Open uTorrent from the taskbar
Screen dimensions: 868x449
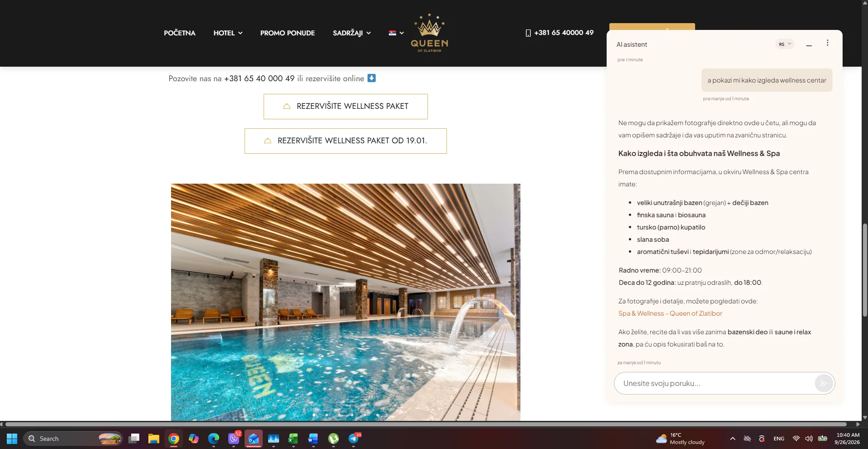tap(333, 439)
